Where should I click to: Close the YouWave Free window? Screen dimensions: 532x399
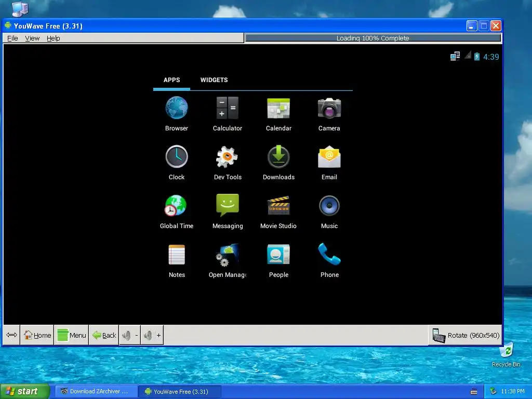click(496, 26)
